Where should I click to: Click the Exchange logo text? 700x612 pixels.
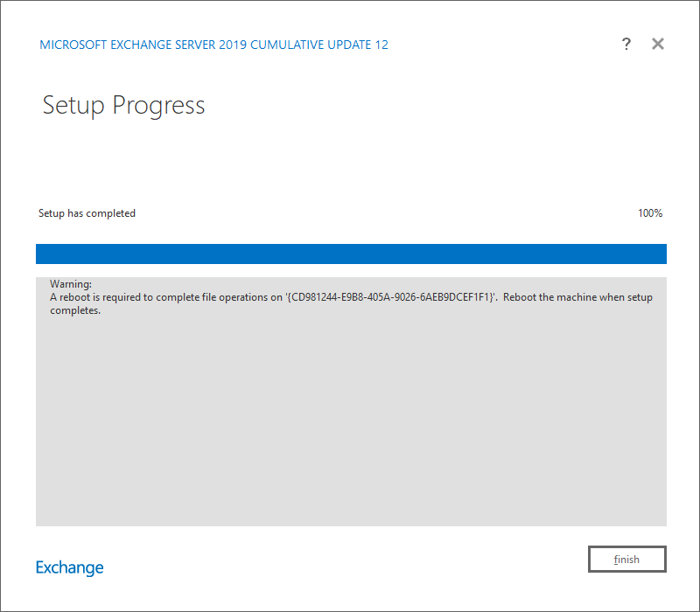point(70,567)
